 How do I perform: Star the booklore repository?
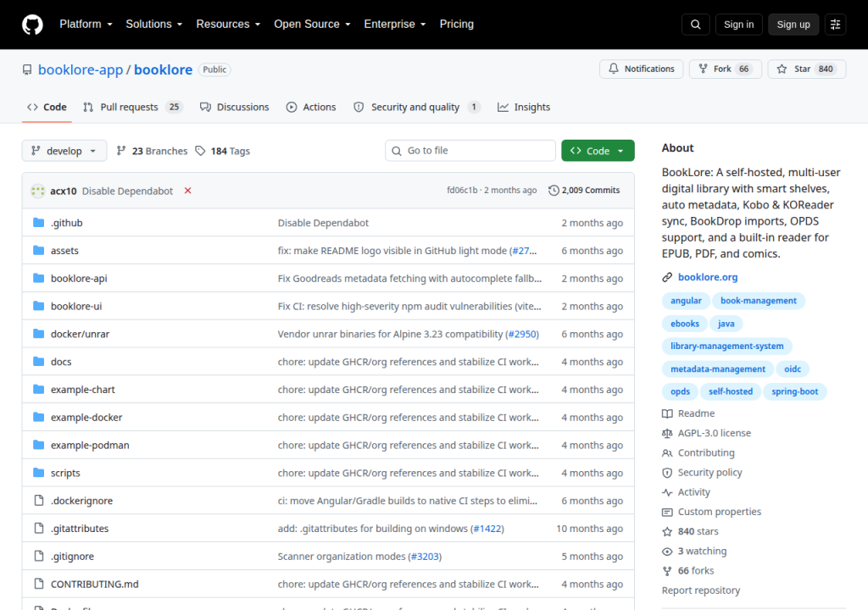(x=807, y=69)
